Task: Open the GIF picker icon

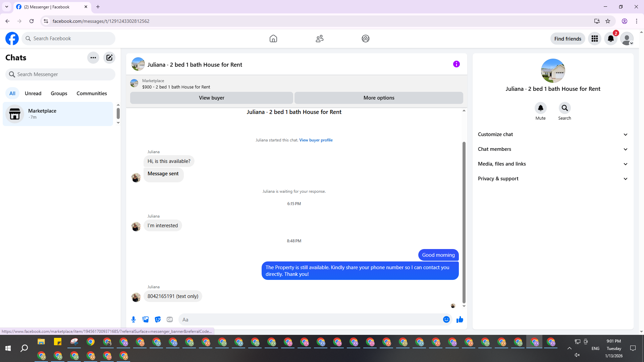Action: (170, 319)
